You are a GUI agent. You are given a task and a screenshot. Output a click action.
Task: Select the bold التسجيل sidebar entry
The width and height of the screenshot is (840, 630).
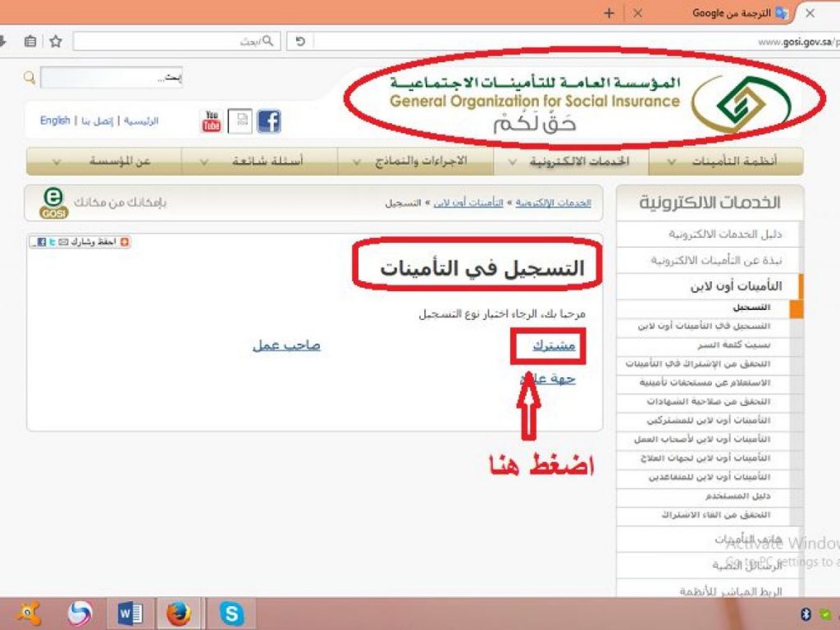tap(751, 308)
